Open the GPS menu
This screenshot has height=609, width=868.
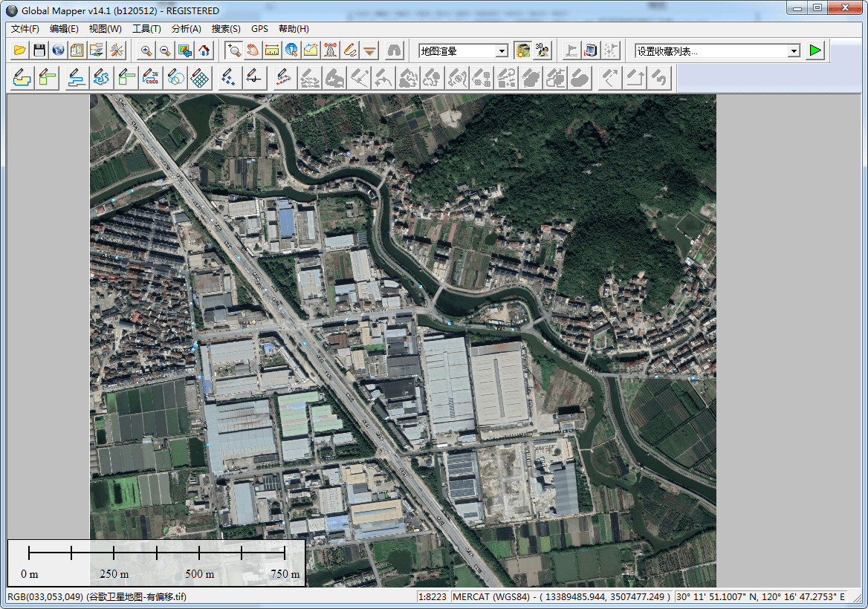[x=259, y=29]
